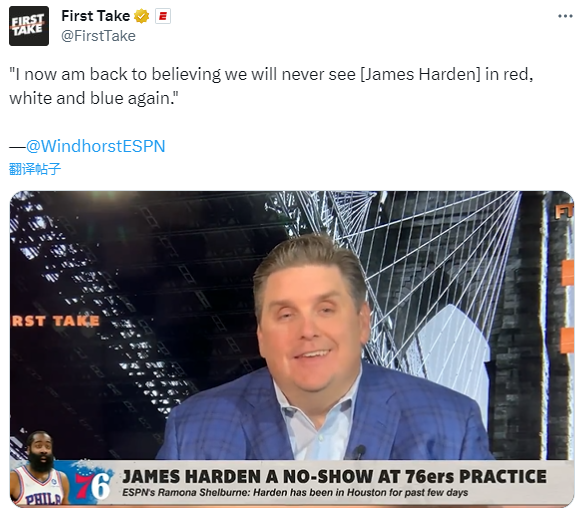
Task: Click the First Take profile avatar
Action: (29, 26)
